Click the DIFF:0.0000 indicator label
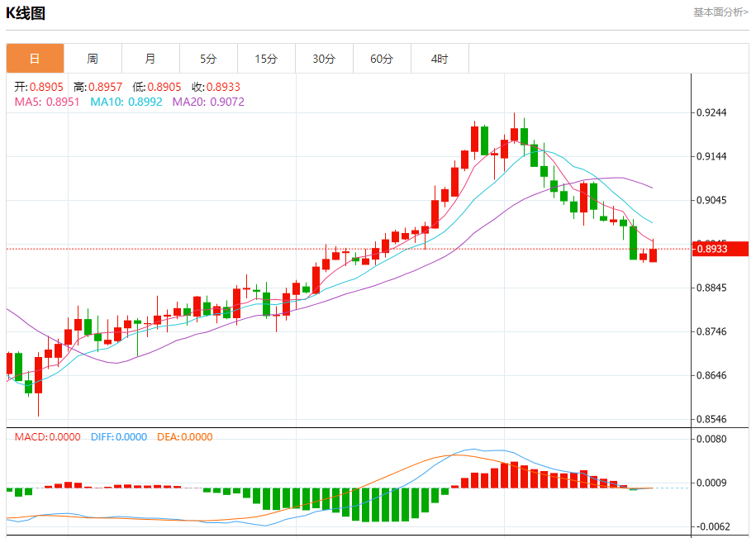The height and width of the screenshot is (538, 756). click(119, 436)
